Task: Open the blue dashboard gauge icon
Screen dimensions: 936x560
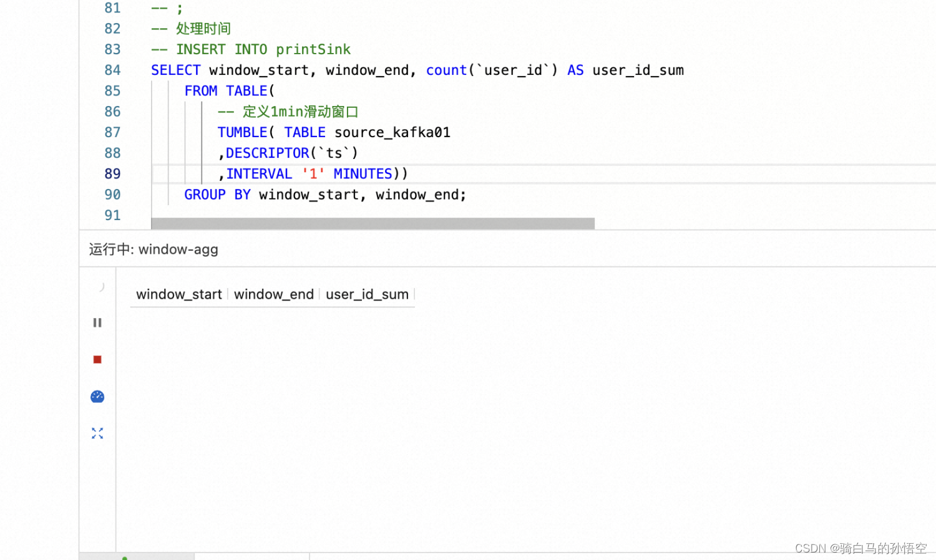Action: point(97,397)
